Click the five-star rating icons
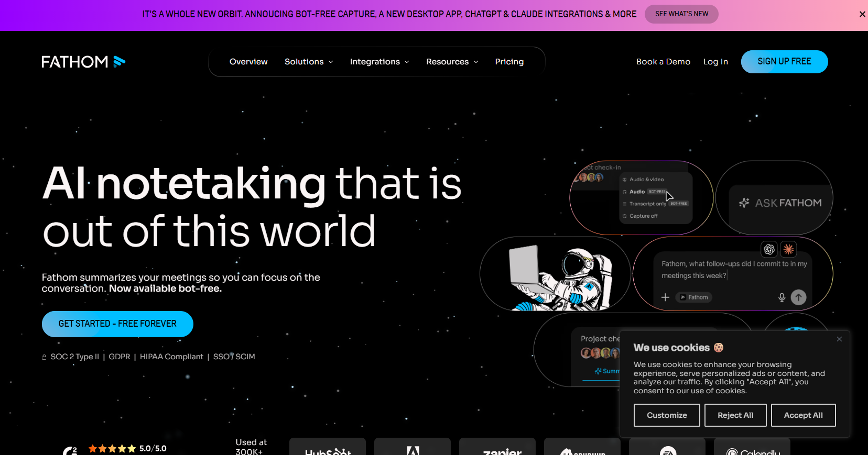 (112, 449)
